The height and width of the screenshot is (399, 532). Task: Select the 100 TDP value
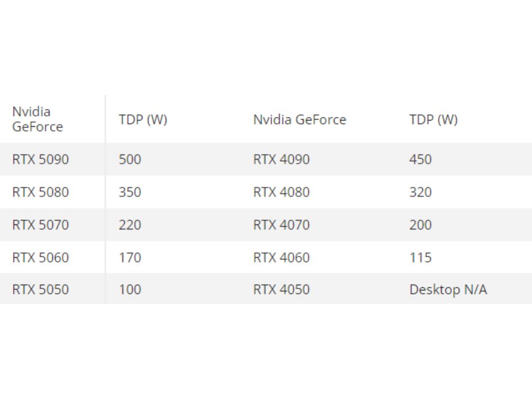130,289
